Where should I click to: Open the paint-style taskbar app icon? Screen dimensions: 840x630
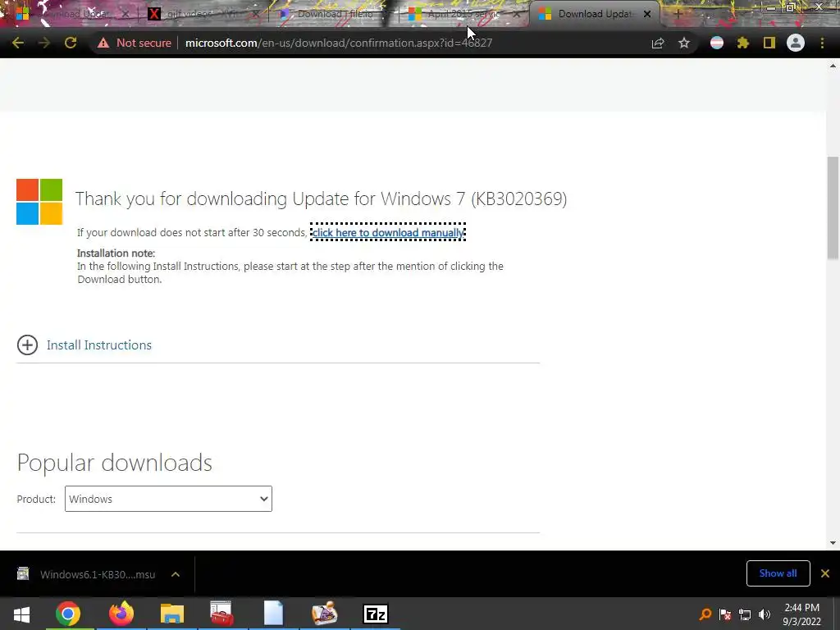pos(324,614)
